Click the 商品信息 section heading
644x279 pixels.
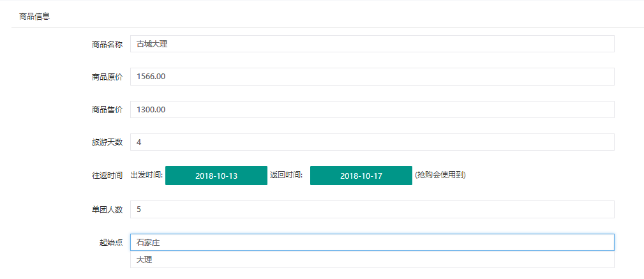point(34,17)
